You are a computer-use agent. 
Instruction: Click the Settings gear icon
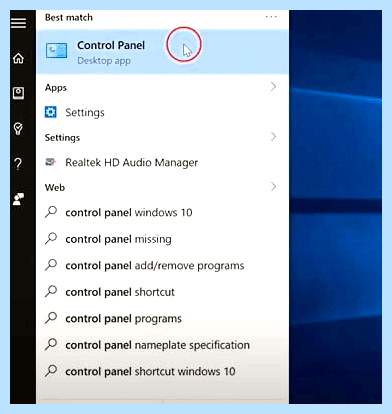51,112
